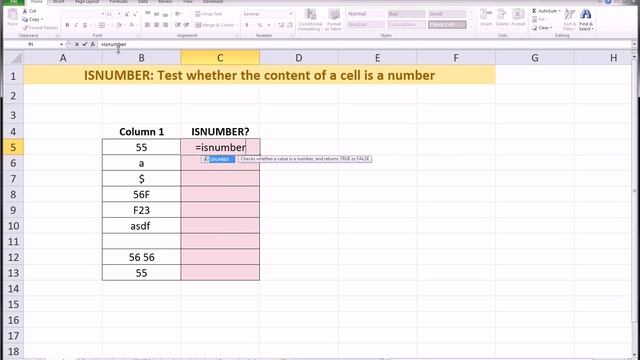This screenshot has width=640, height=360.
Task: Align text left in the ribbon
Action: [147, 25]
